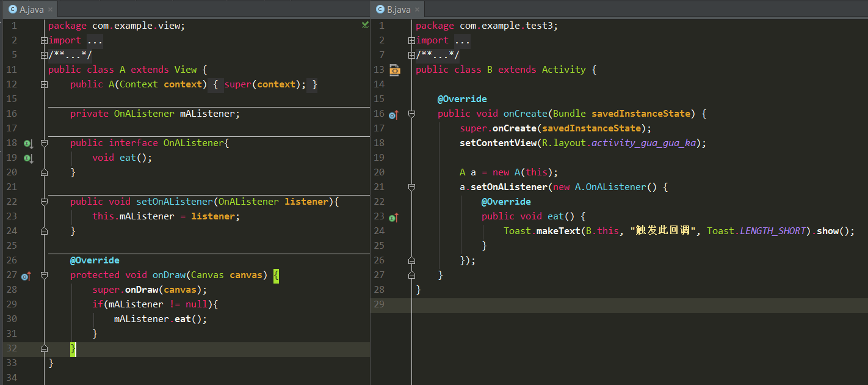Expand the folded doc comment in A.java
Screen dimensions: 868x385
point(44,55)
